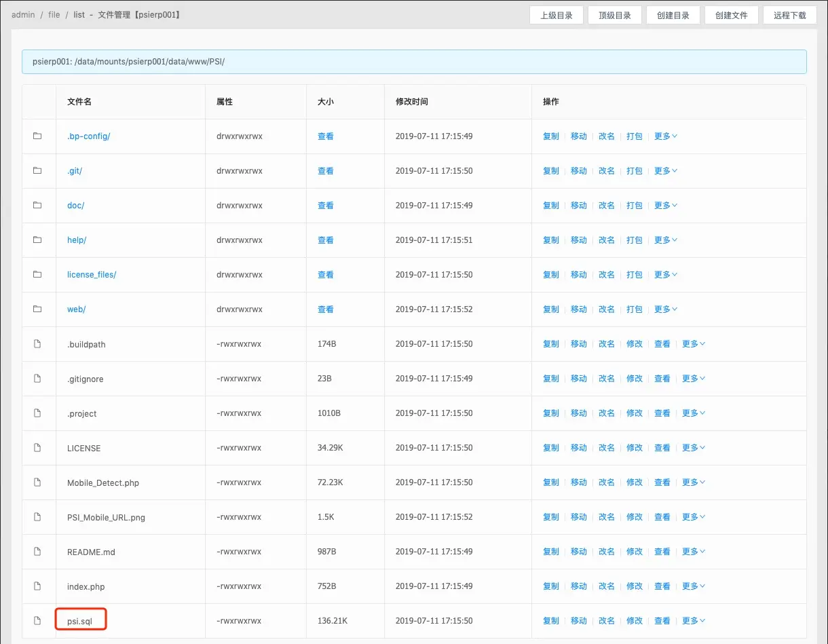Click 修改 for the index.php row
The width and height of the screenshot is (828, 644).
pos(635,586)
